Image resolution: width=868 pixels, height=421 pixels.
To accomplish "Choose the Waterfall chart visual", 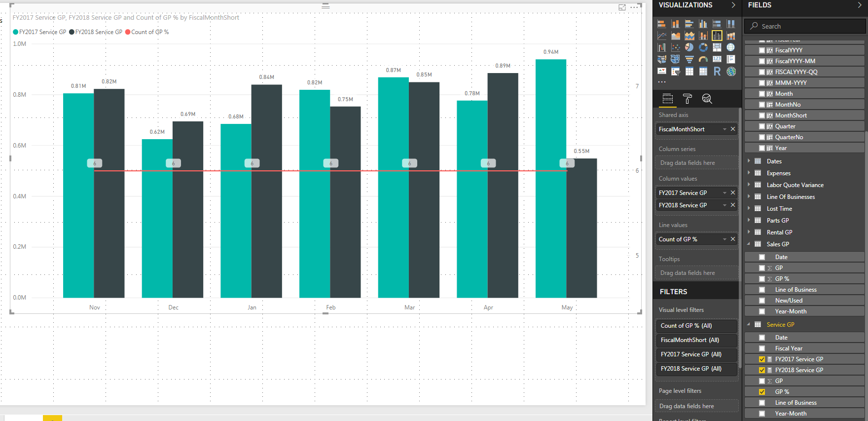I will pos(662,47).
